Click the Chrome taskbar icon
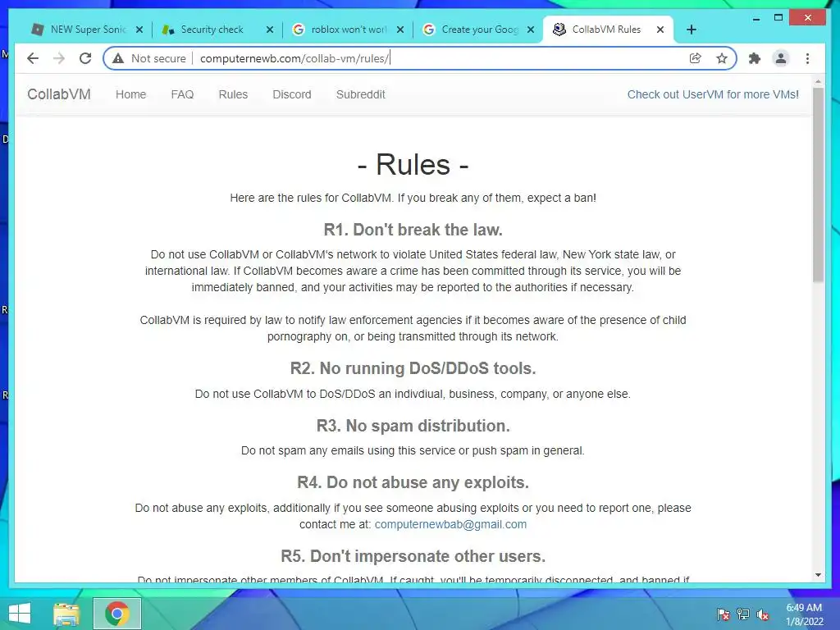Screen dimensions: 840x630 point(116,614)
